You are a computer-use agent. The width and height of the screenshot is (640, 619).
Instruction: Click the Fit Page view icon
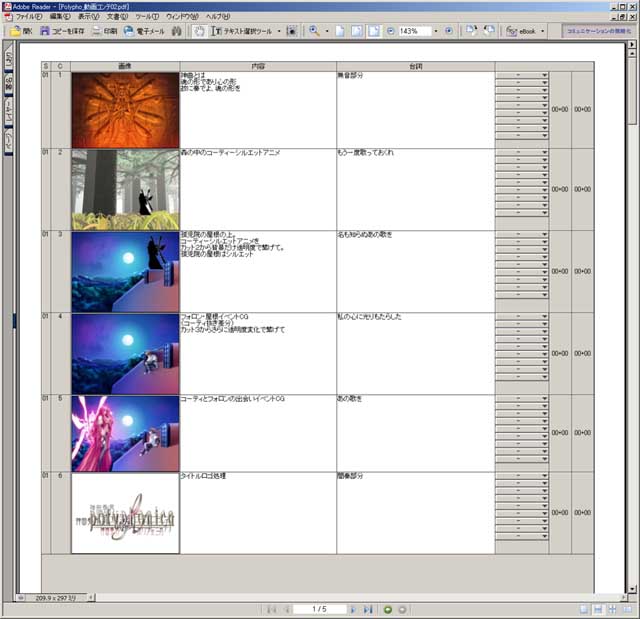point(357,31)
